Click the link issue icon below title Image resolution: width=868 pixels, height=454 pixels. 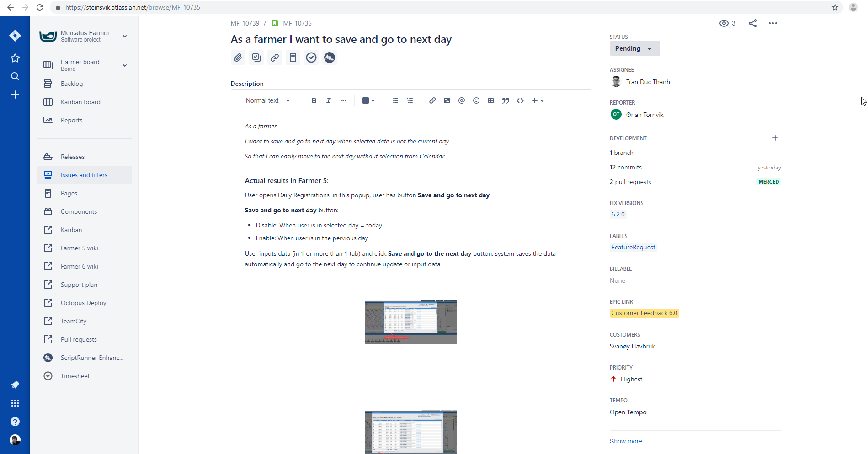tap(275, 58)
